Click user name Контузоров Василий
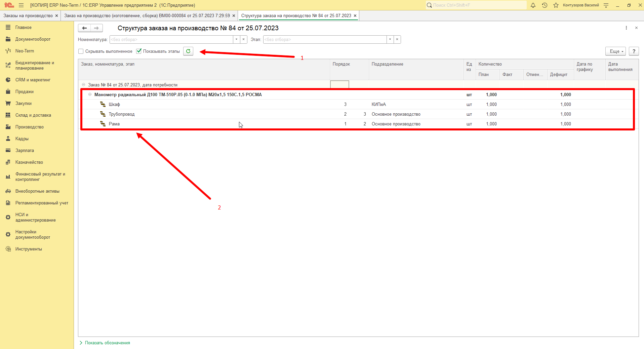The image size is (644, 349). 581,5
